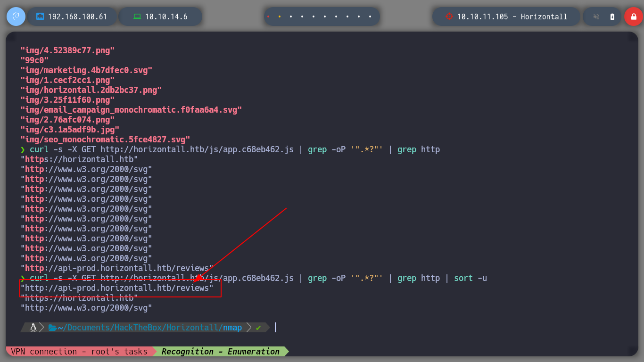The width and height of the screenshot is (644, 362).
Task: Click the blue folder icon in prompt
Action: 52,328
